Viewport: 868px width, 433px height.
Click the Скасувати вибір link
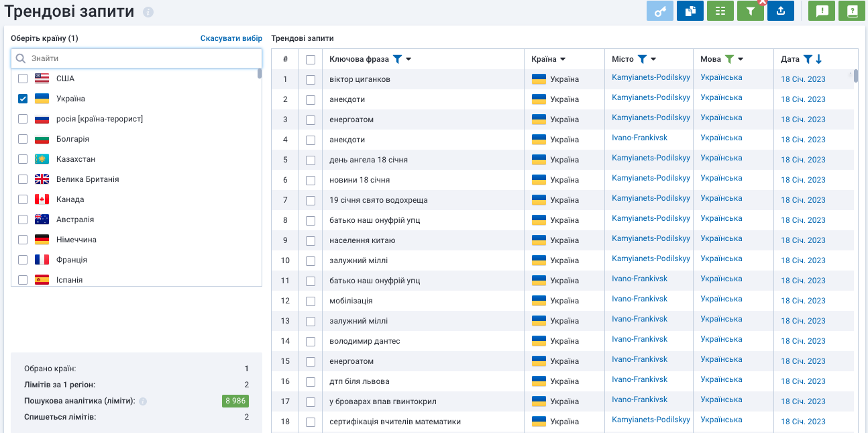coord(230,39)
